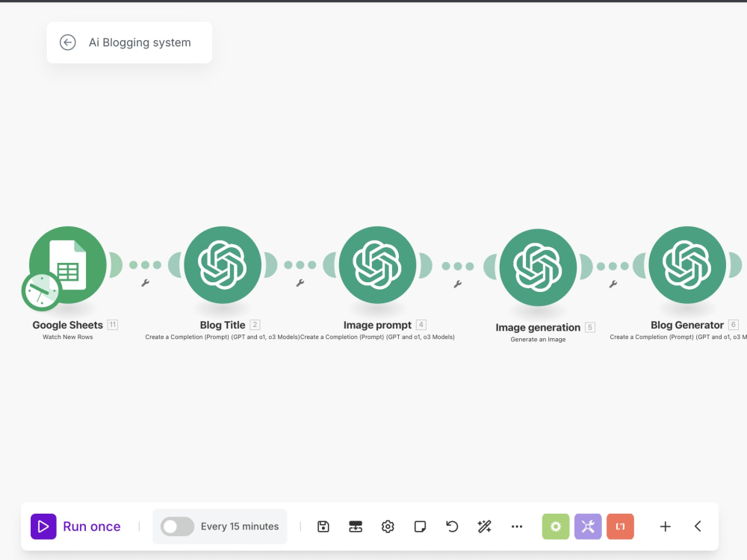This screenshot has height=560, width=747.
Task: Click module number 6 badge on Blog Generator
Action: (734, 325)
